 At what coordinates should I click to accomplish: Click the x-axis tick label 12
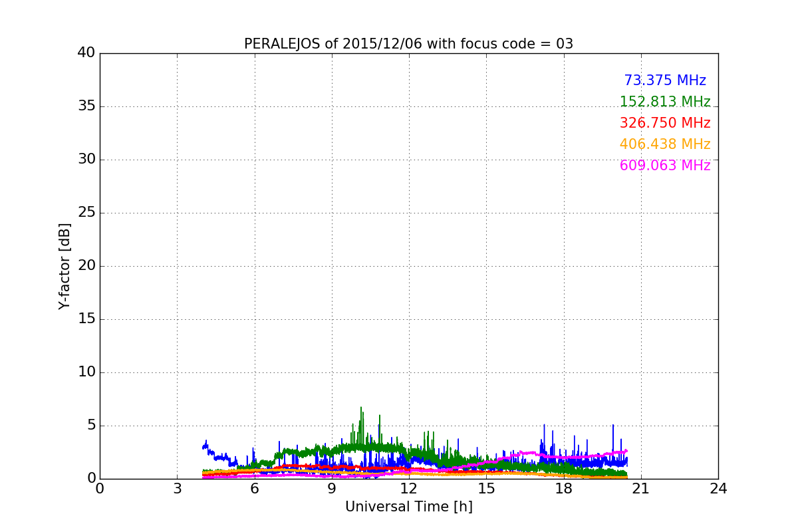coord(408,489)
